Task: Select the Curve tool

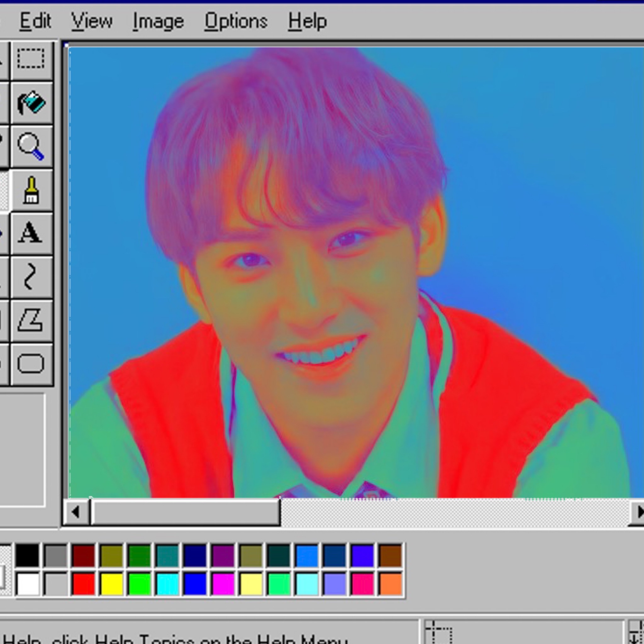Action: [31, 277]
